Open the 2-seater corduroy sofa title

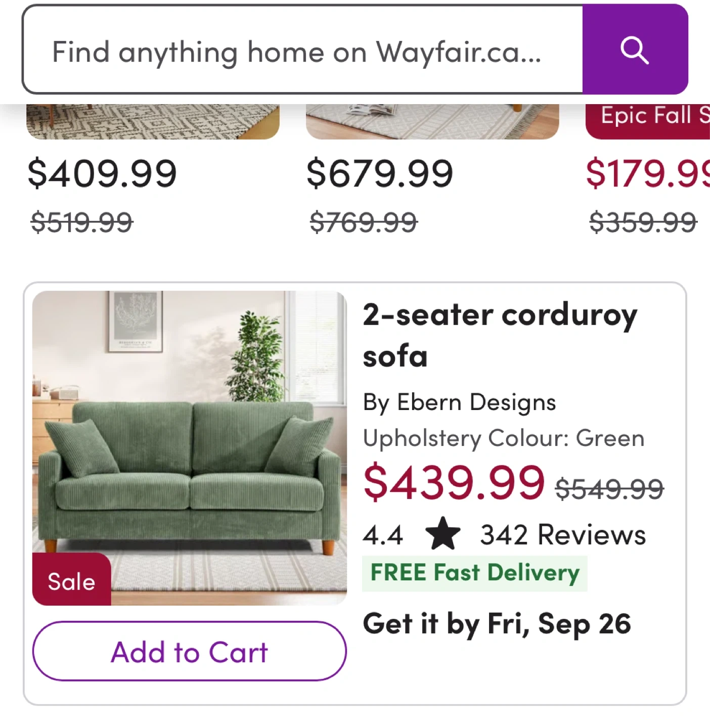click(500, 335)
